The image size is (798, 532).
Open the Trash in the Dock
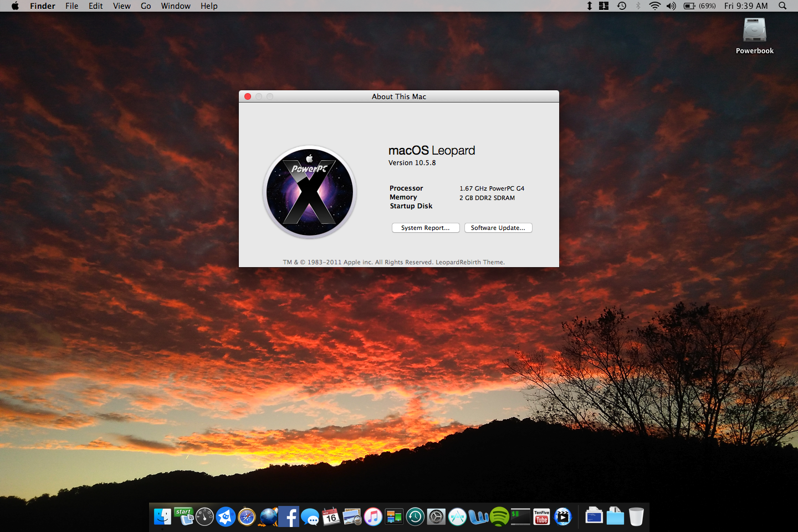click(x=636, y=516)
